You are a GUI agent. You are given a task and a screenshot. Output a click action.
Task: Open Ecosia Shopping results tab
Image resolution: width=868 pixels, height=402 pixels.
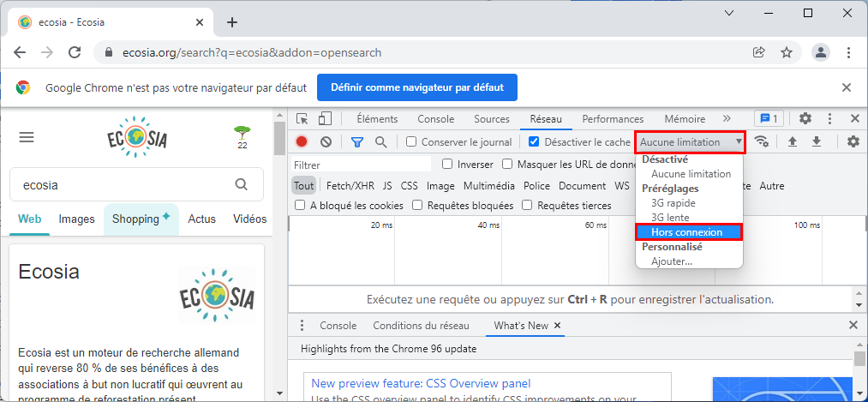(141, 219)
